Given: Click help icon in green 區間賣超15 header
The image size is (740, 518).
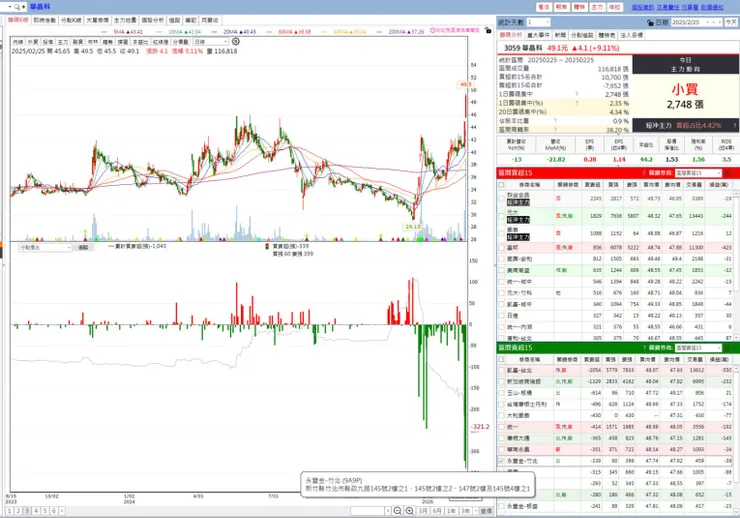Looking at the screenshot, I should click(644, 348).
